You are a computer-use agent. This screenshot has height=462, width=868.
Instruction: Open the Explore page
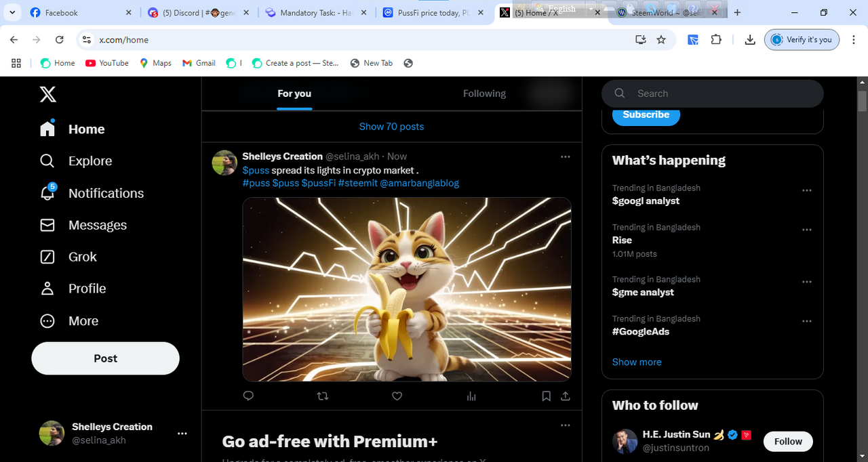click(x=75, y=161)
